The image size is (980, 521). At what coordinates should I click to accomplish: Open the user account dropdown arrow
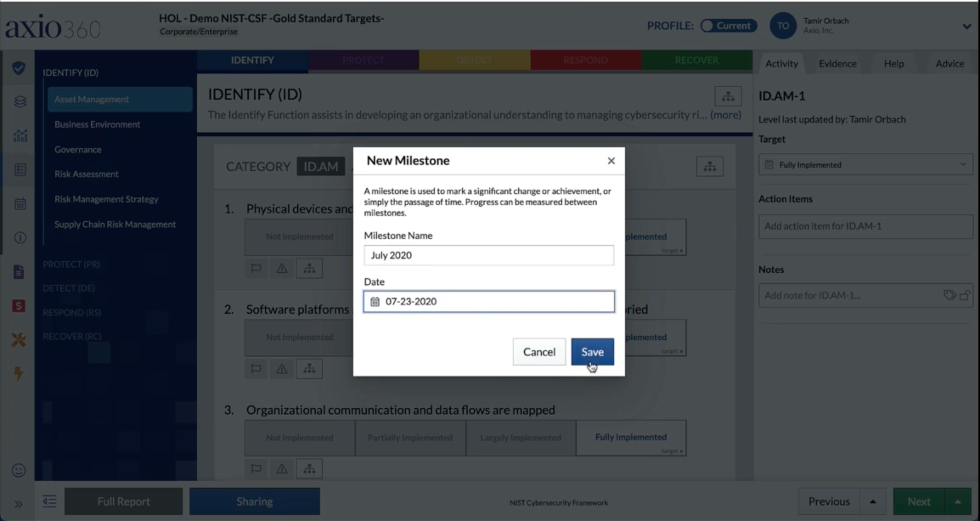966,26
